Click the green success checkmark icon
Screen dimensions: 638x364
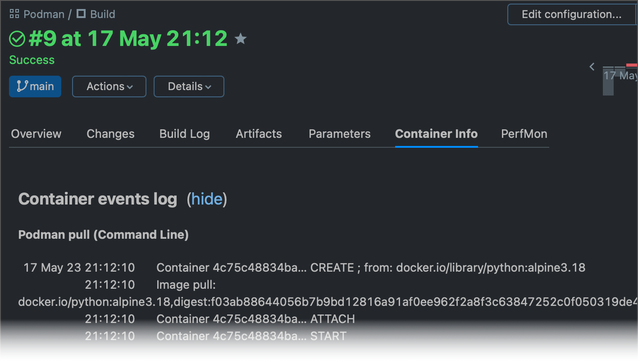(x=17, y=39)
